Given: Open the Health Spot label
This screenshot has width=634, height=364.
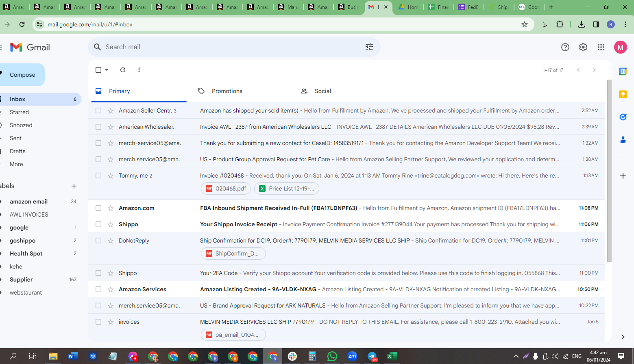Looking at the screenshot, I should point(26,253).
